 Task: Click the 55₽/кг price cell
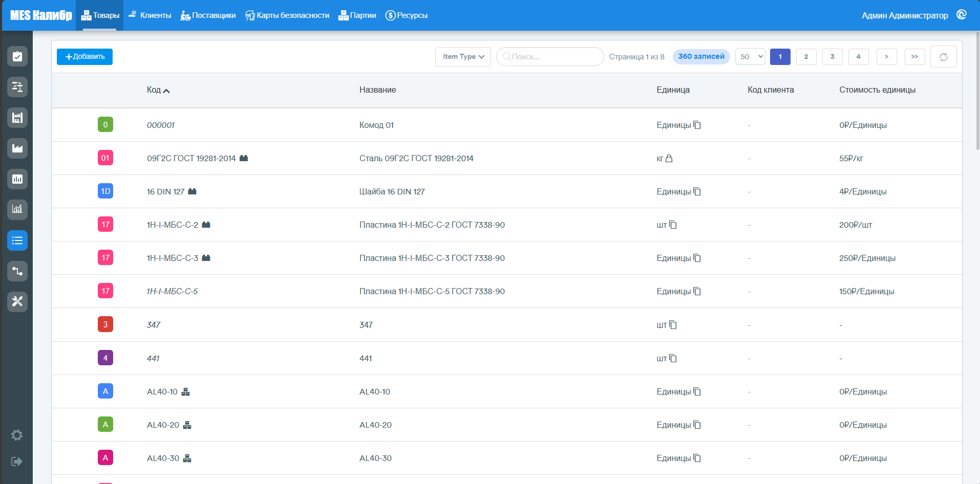[851, 159]
